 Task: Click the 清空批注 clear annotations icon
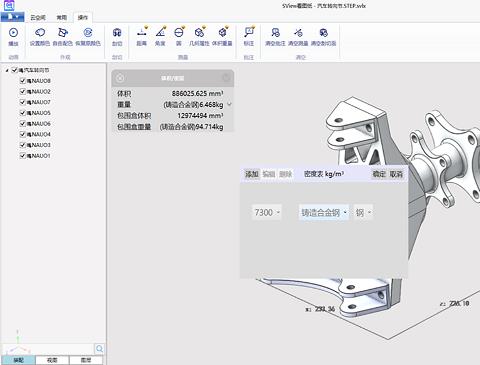pos(275,33)
